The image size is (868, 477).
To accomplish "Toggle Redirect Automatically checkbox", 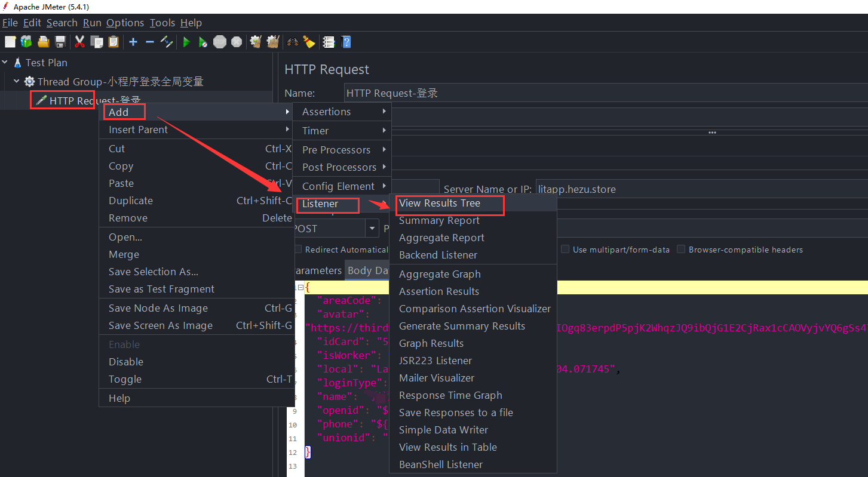I will tap(298, 250).
